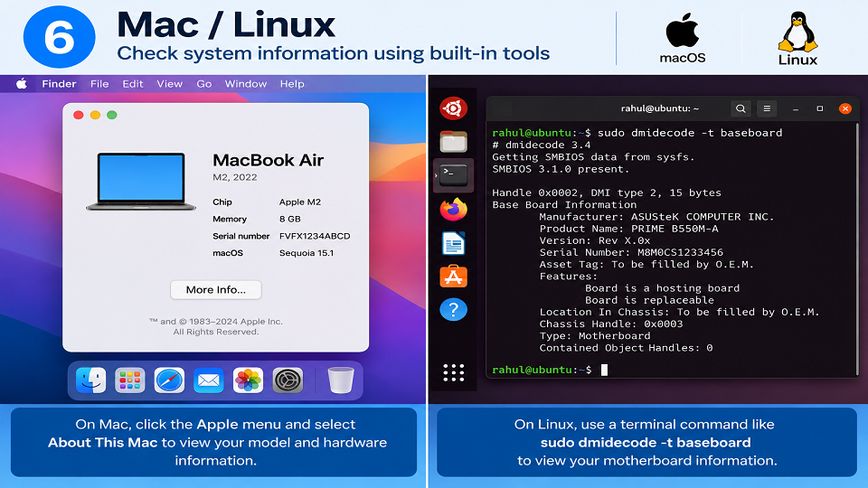Screen dimensions: 868x488
Task: Click the terminal title rahul@ubuntu: ~
Action: coord(660,108)
